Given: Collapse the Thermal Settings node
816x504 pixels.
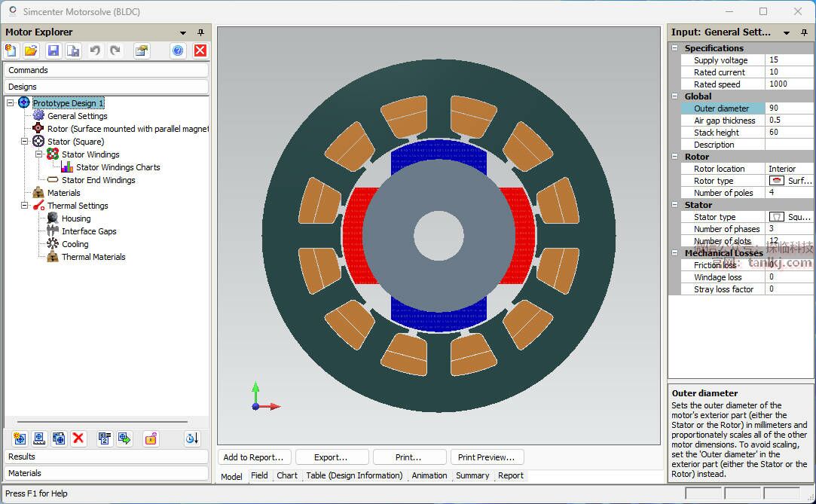Looking at the screenshot, I should tap(24, 206).
